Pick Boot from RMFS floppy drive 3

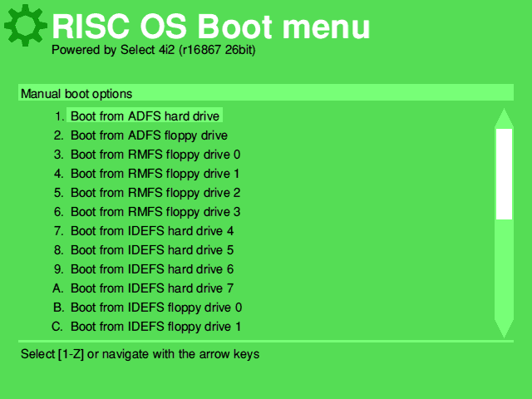pos(155,212)
